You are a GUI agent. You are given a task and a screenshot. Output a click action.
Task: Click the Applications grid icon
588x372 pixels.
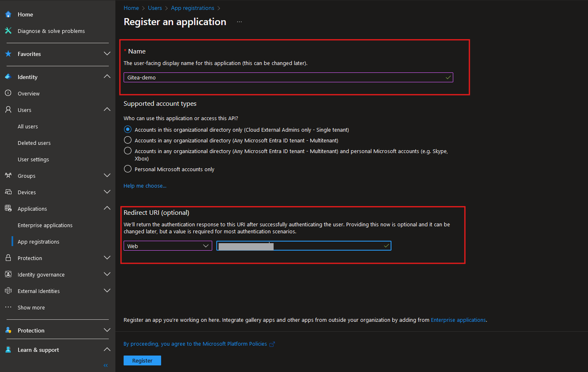pyautogui.click(x=8, y=209)
